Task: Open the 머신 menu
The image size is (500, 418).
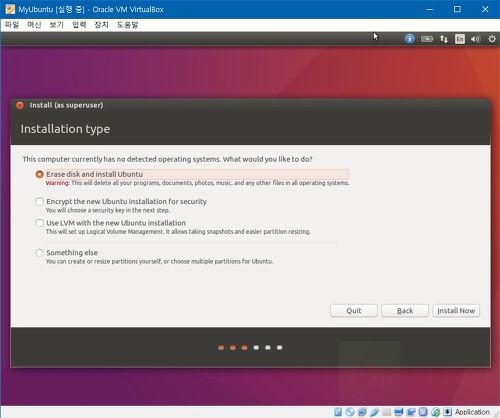Action: pos(34,25)
